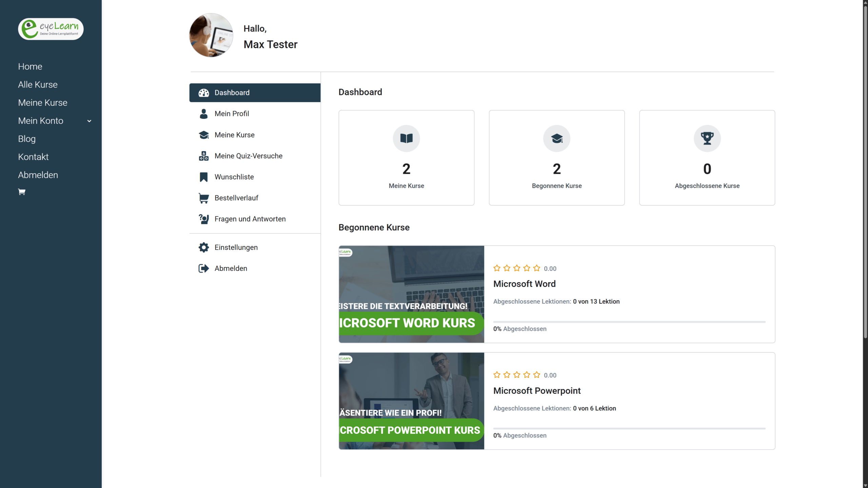Open Alle Kurse in left navigation
This screenshot has height=488, width=868.
point(38,85)
